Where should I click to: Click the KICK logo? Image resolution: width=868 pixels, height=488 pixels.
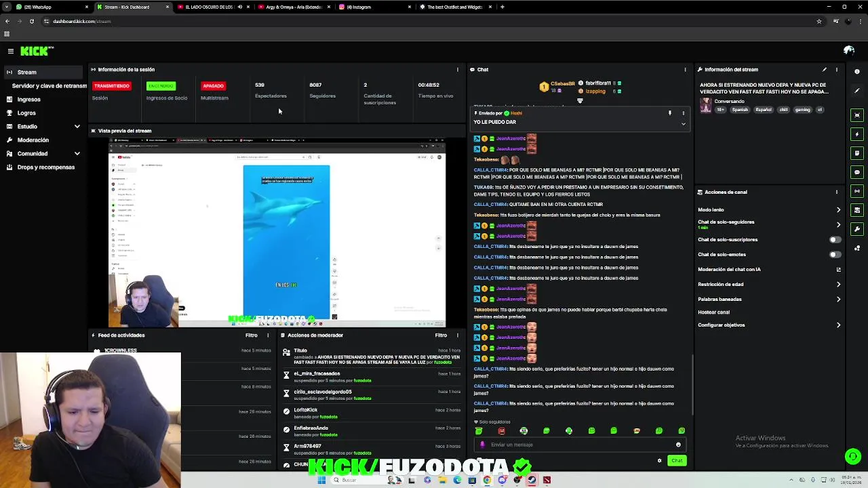tap(36, 51)
